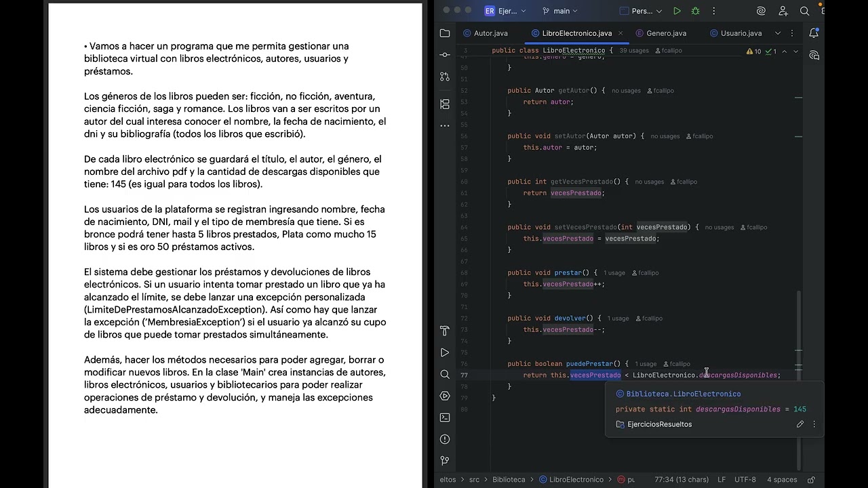Click the edit pencil icon in documentation popup
The image size is (868, 488).
(800, 424)
